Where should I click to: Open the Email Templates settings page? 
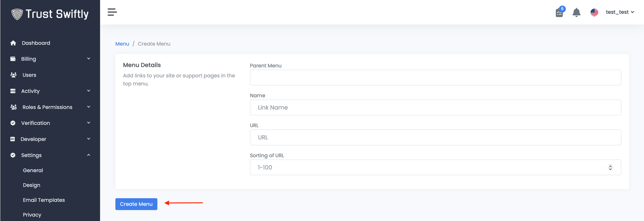[x=44, y=200]
